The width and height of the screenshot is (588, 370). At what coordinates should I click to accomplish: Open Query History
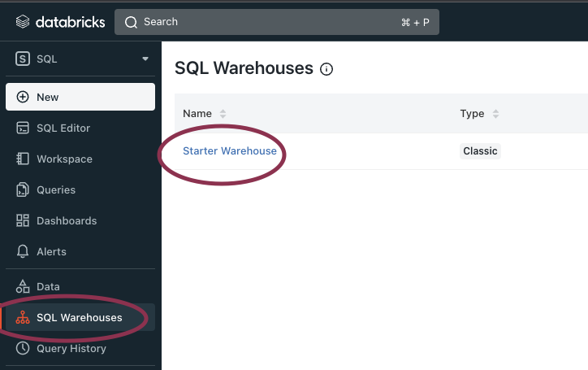coord(80,348)
